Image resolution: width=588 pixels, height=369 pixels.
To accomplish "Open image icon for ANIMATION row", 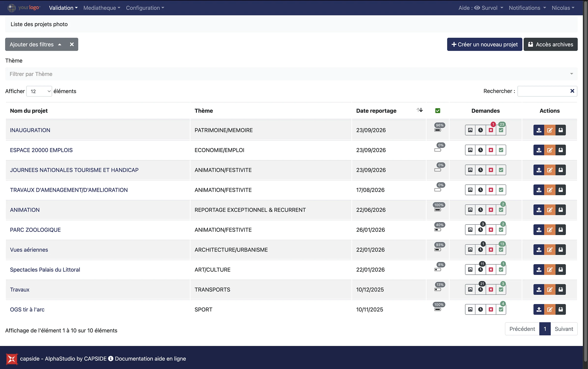I will pyautogui.click(x=470, y=210).
